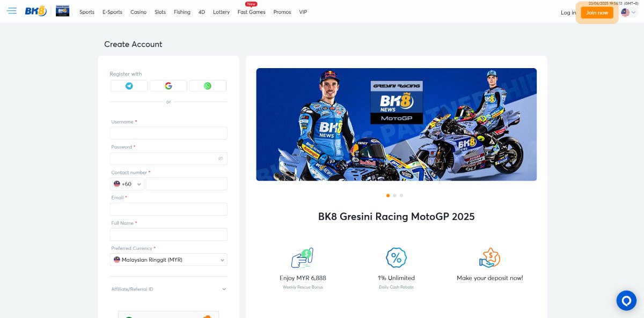Image resolution: width=644 pixels, height=318 pixels.
Task: Open the E-Sports menu
Action: (x=112, y=12)
